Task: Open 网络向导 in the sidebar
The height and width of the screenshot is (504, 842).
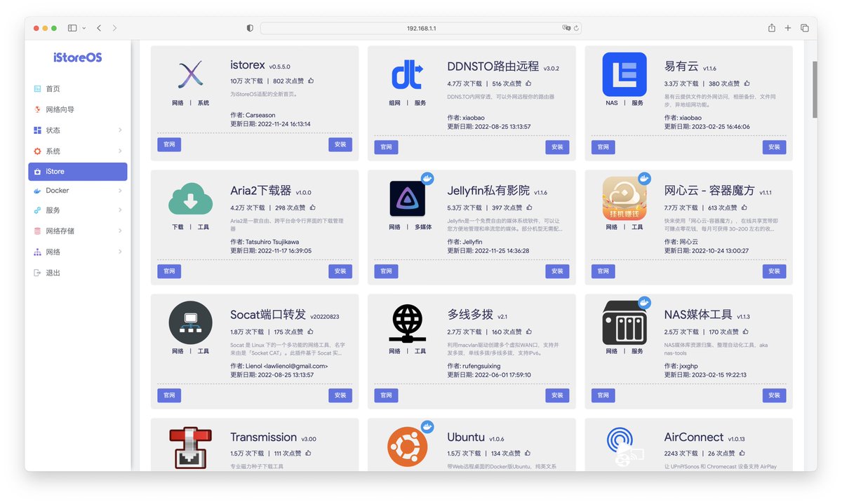Action: click(77, 110)
